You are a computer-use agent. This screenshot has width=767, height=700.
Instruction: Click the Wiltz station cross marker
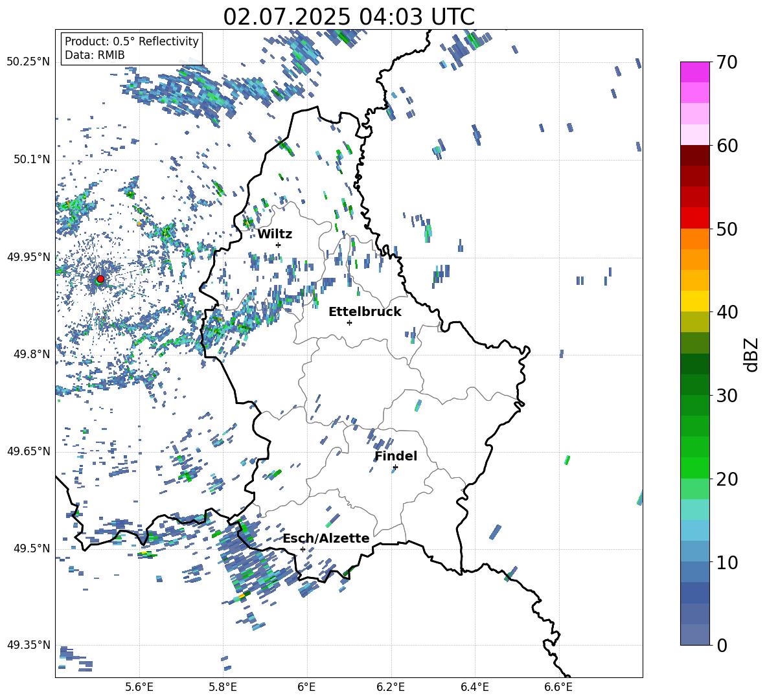tap(279, 245)
